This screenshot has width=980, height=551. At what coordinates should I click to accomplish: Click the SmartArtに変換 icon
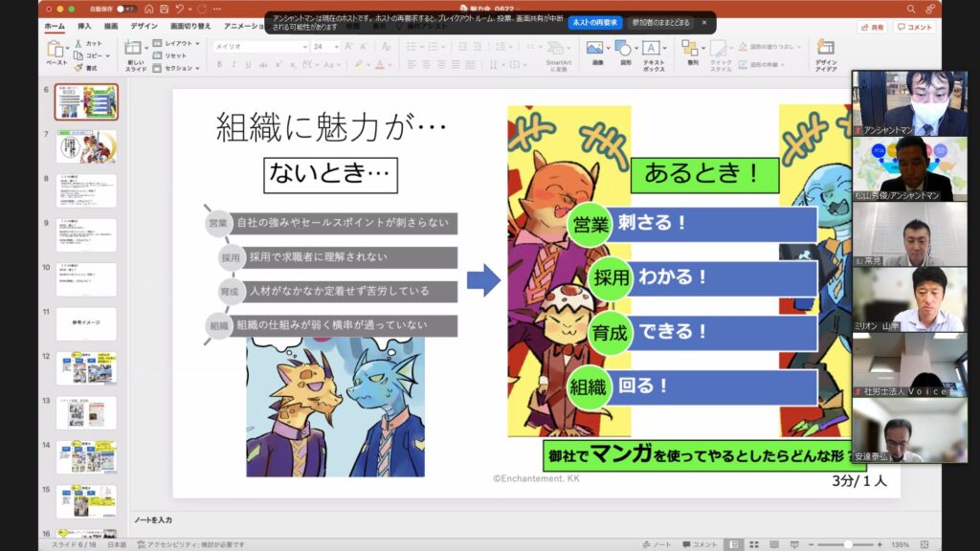tap(555, 48)
